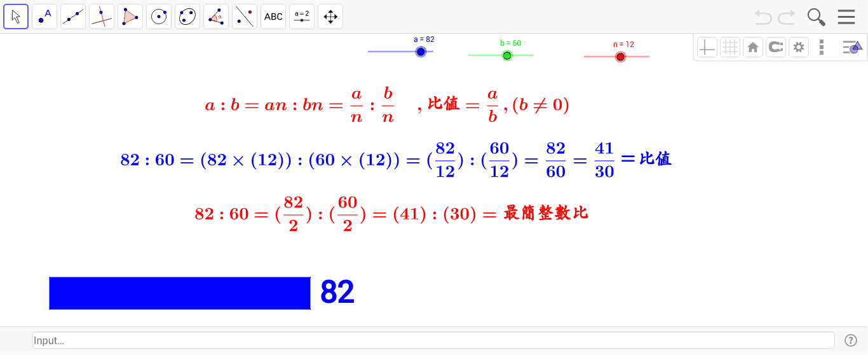Image resolution: width=868 pixels, height=355 pixels.
Task: Click the Redo arrow
Action: pyautogui.click(x=787, y=17)
